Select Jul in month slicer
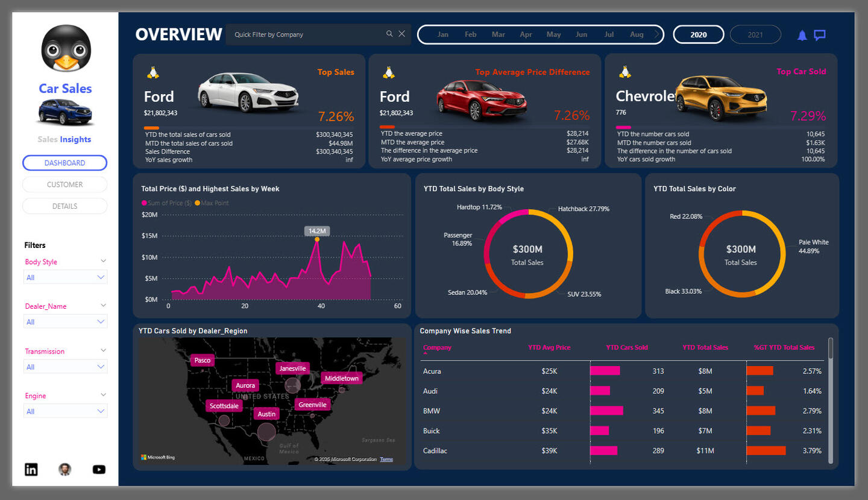Viewport: 868px width, 500px height. pos(609,34)
